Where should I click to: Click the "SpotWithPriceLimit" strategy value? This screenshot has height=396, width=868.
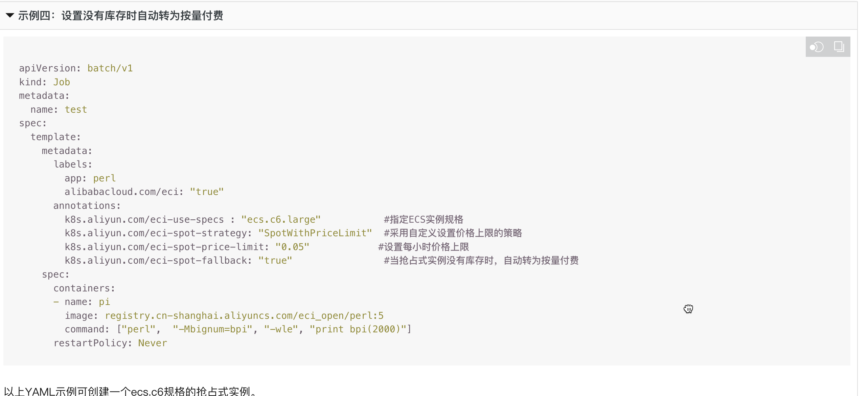[315, 233]
